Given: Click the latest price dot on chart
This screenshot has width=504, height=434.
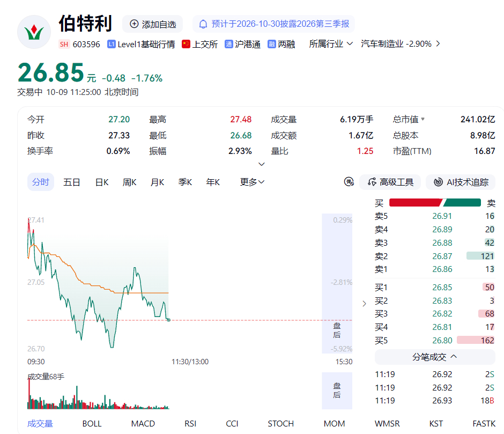Looking at the screenshot, I should click(x=169, y=320).
